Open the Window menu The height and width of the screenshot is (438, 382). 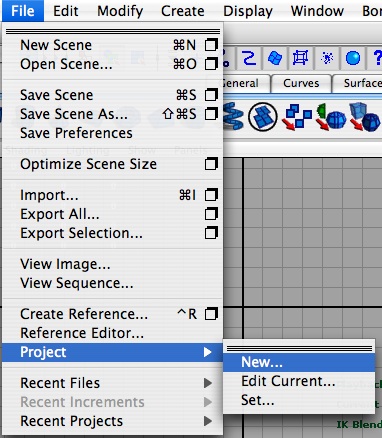317,11
